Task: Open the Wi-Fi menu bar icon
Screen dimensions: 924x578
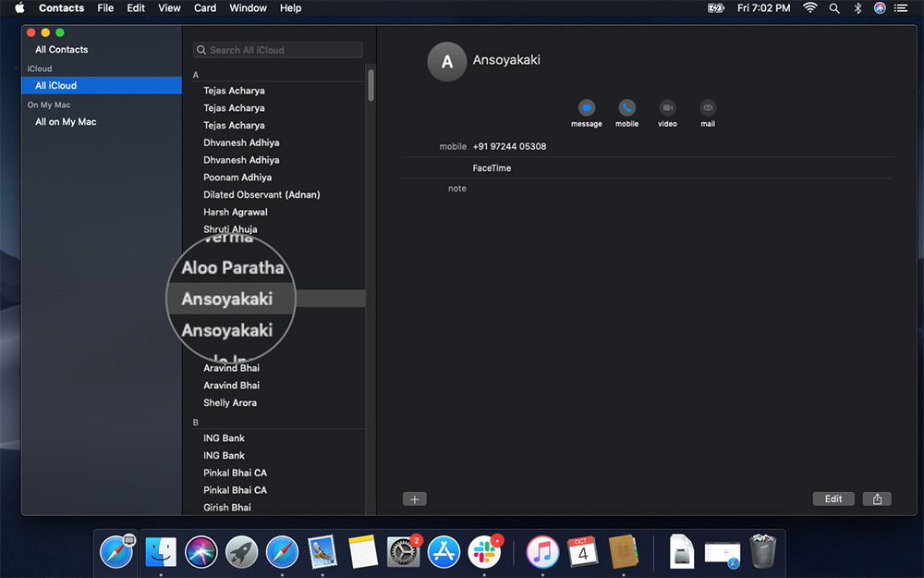Action: click(x=812, y=8)
